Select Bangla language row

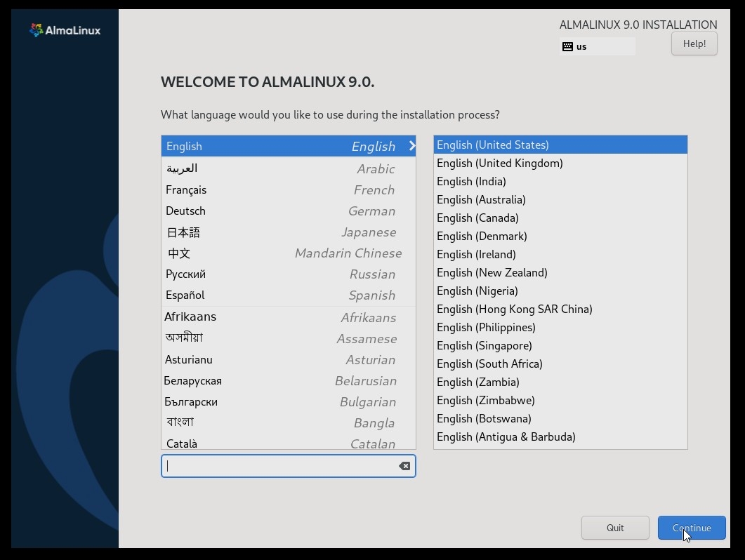click(x=289, y=422)
